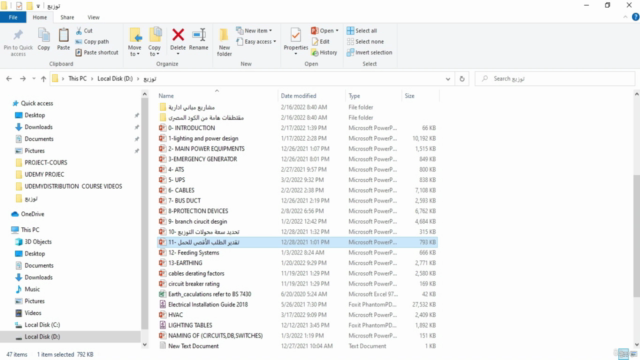Click Local Disk (D:) in address bar
The height and width of the screenshot is (360, 640).
(x=115, y=78)
